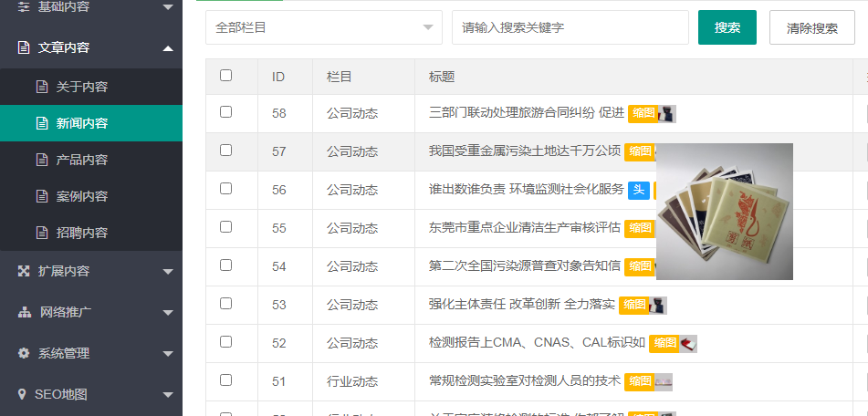Viewport: 868px width, 416px height.
Task: Click the document icon beside 案例内容
Action: point(41,196)
